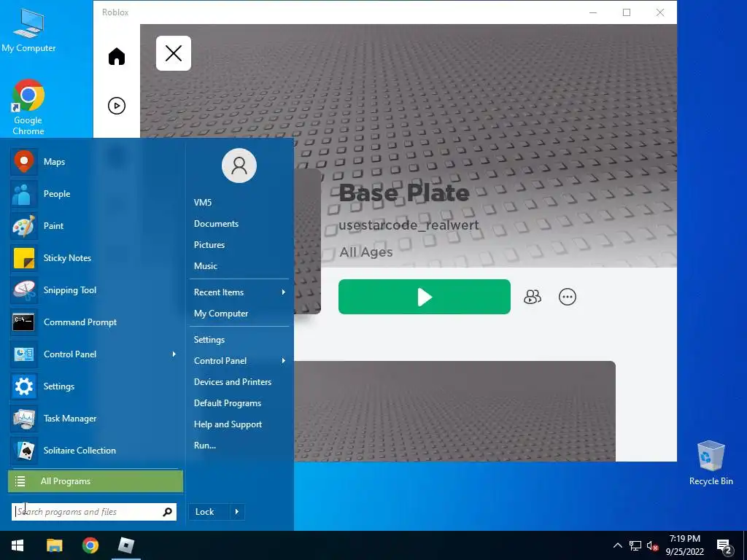Open Default Programs
The width and height of the screenshot is (747, 560).
pyautogui.click(x=228, y=403)
